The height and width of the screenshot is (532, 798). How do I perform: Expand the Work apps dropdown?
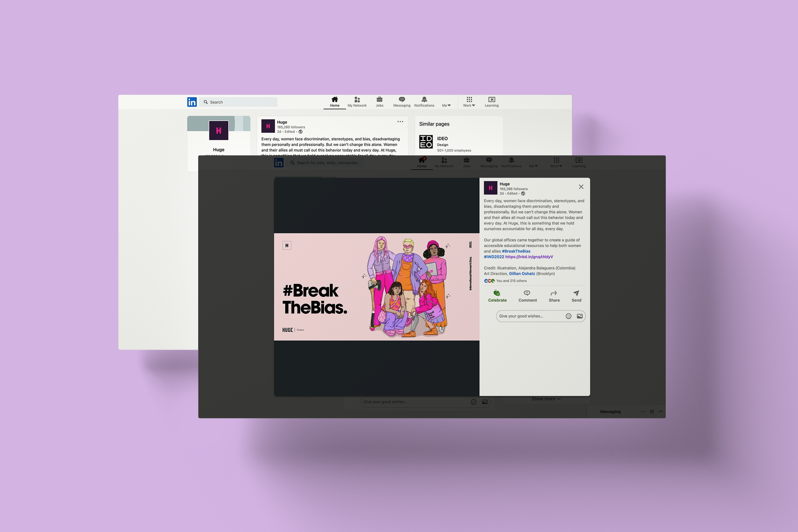pyautogui.click(x=469, y=101)
